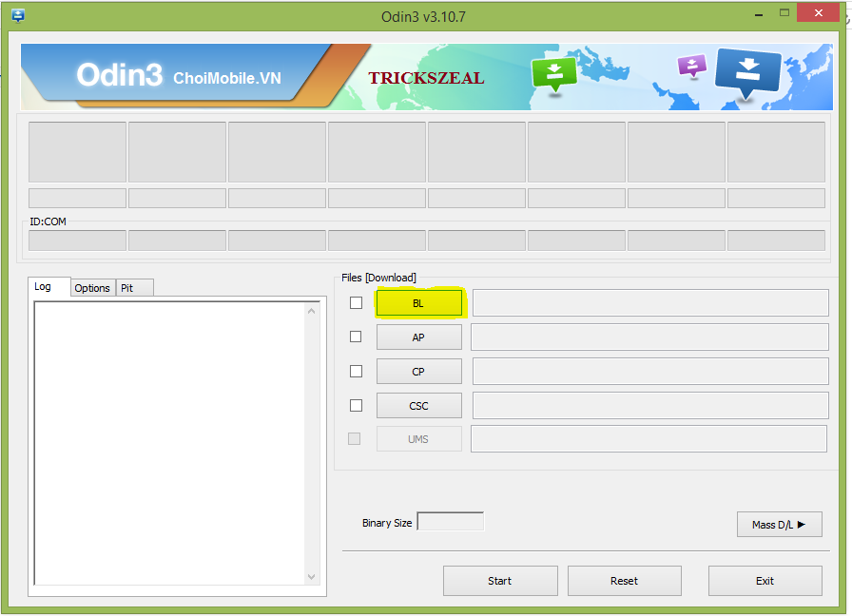
Task: Maximize the Odin3 window
Action: (x=784, y=13)
